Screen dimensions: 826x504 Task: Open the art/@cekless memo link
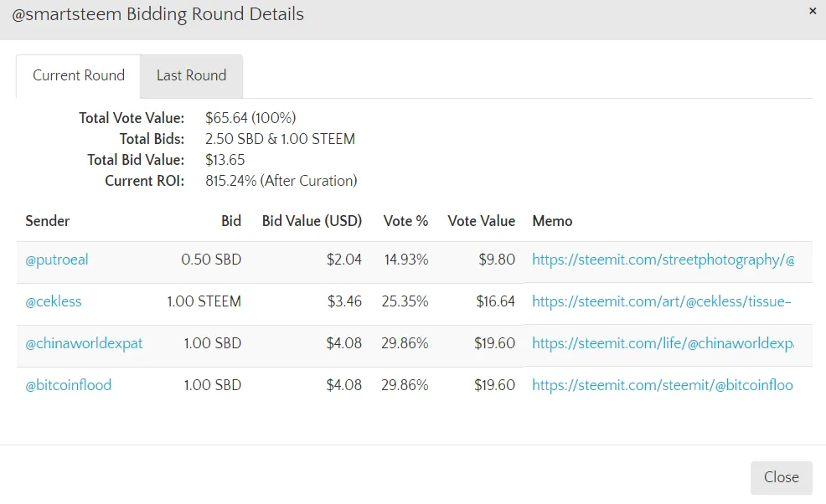click(661, 301)
